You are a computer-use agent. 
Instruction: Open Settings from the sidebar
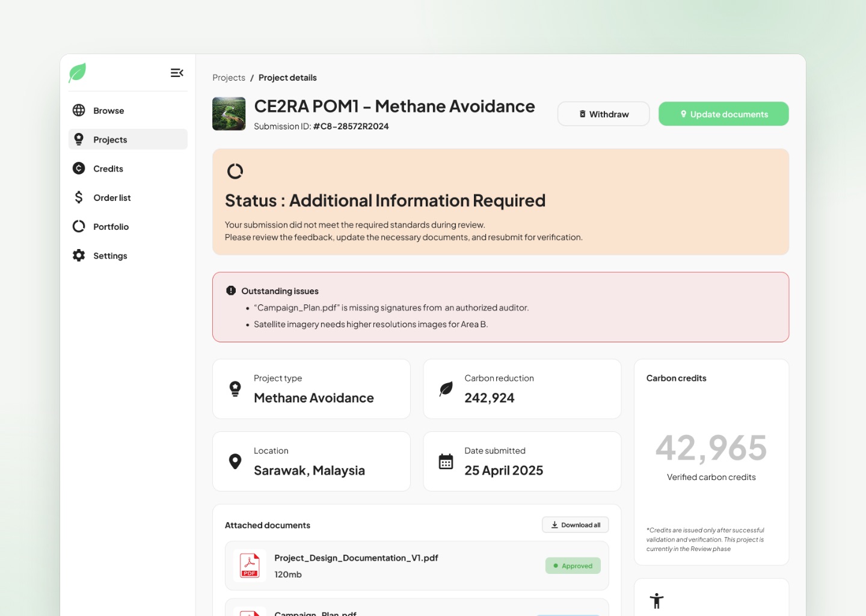point(128,256)
